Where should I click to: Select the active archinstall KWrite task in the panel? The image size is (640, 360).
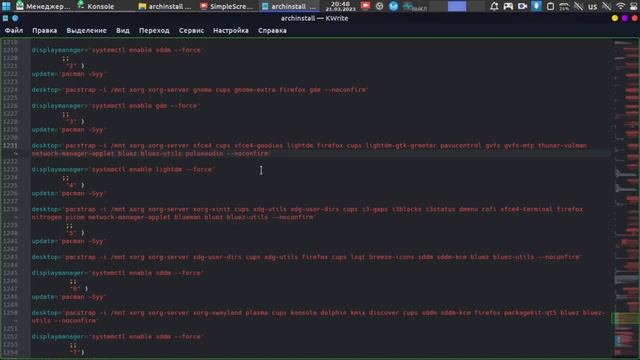tap(289, 6)
